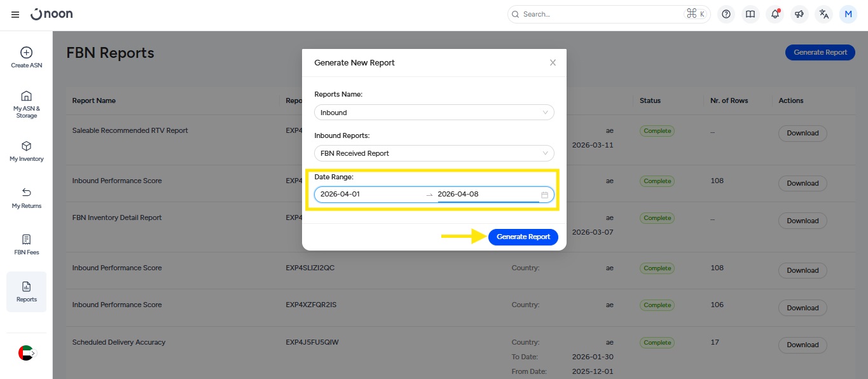The image size is (868, 379).
Task: Click the top search box
Action: point(598,14)
